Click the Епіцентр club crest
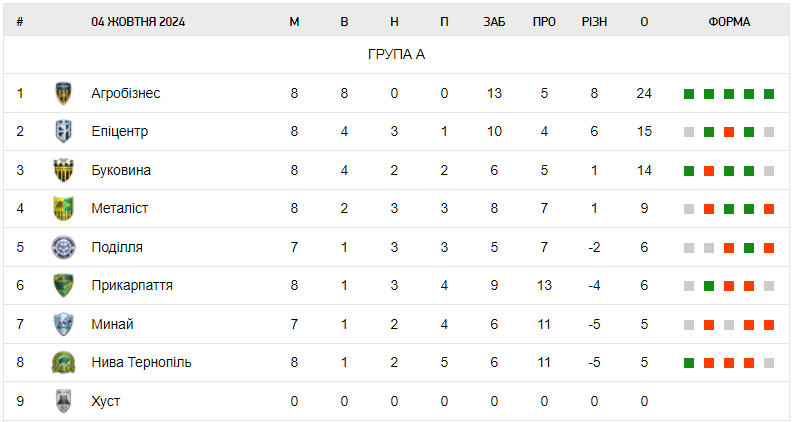Image resolution: width=792 pixels, height=422 pixels. pyautogui.click(x=63, y=131)
